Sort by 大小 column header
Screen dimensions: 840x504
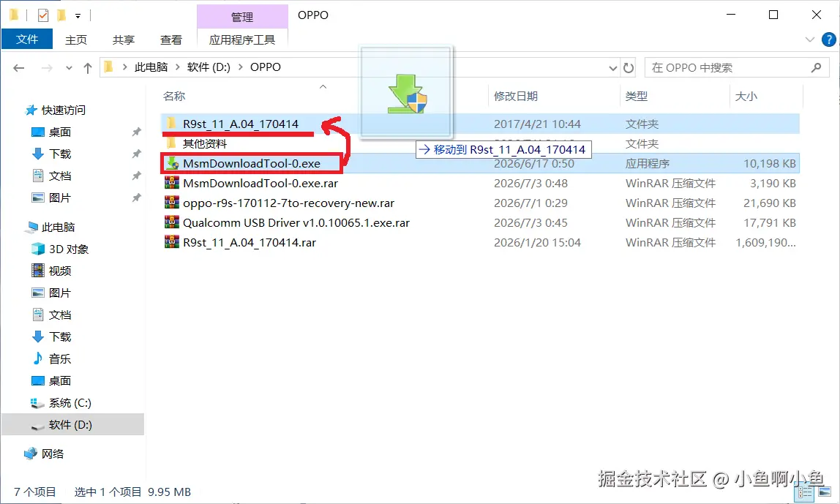[x=746, y=96]
